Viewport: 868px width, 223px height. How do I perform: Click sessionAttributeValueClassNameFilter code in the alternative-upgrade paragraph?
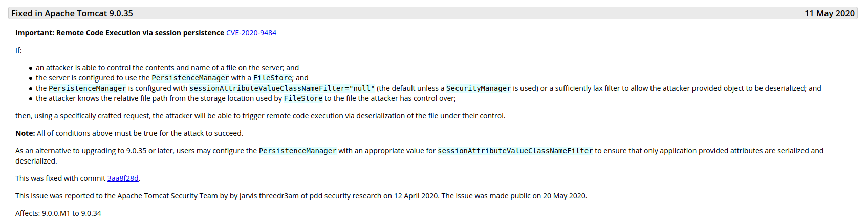pyautogui.click(x=515, y=151)
